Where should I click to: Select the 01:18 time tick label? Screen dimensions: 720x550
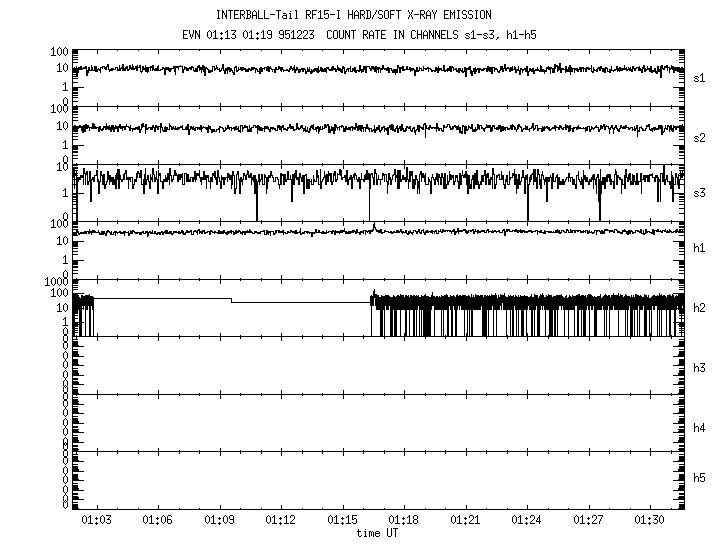[x=404, y=521]
